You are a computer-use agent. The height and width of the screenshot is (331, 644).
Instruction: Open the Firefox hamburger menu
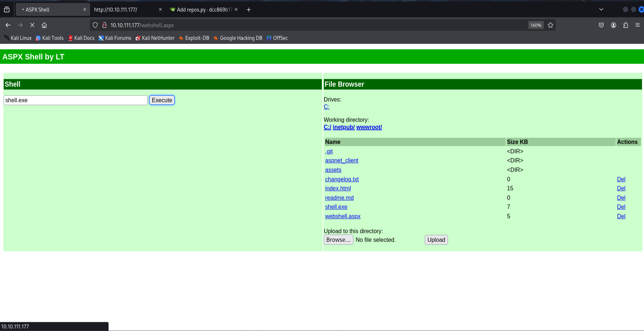[637, 25]
